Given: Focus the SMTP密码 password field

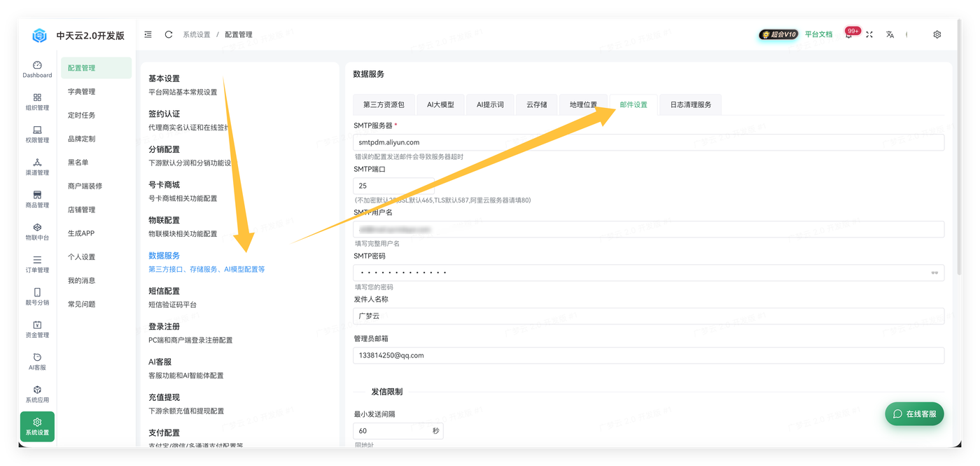Looking at the screenshot, I should pos(649,273).
